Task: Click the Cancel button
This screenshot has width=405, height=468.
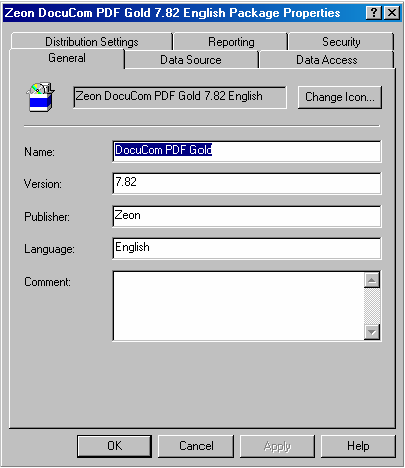Action: [x=196, y=446]
